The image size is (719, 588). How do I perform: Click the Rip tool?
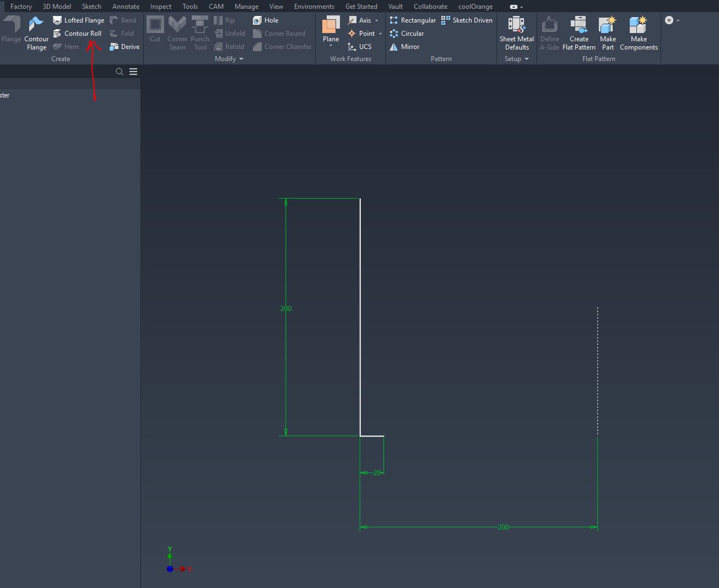(x=224, y=20)
